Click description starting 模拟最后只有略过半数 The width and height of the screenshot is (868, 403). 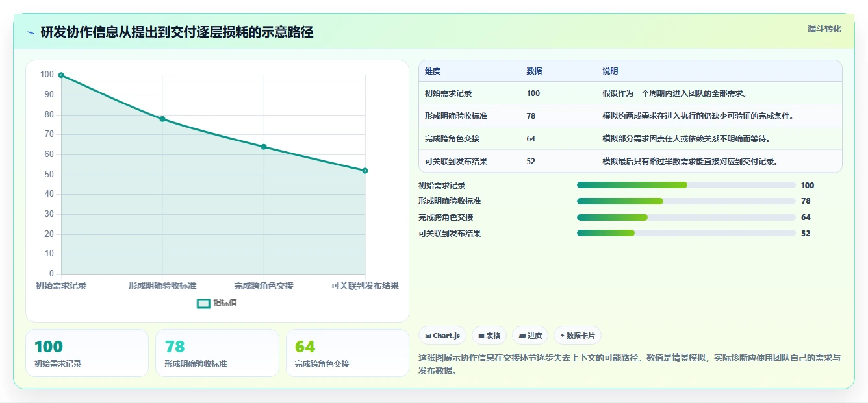[x=690, y=162]
